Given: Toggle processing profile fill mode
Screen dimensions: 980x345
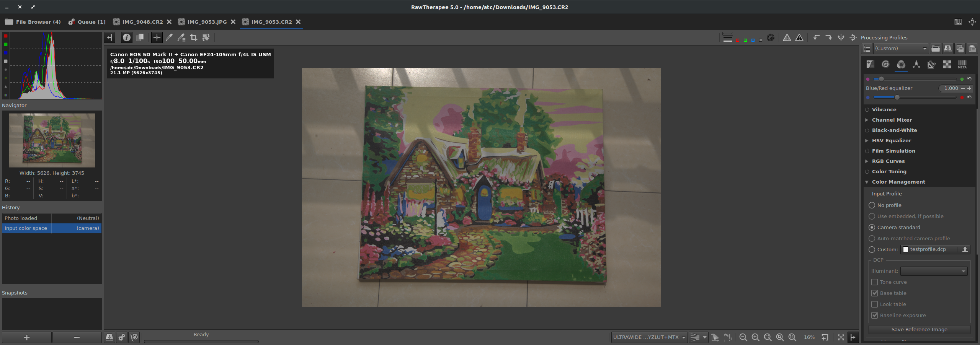Looking at the screenshot, I should click(x=867, y=49).
